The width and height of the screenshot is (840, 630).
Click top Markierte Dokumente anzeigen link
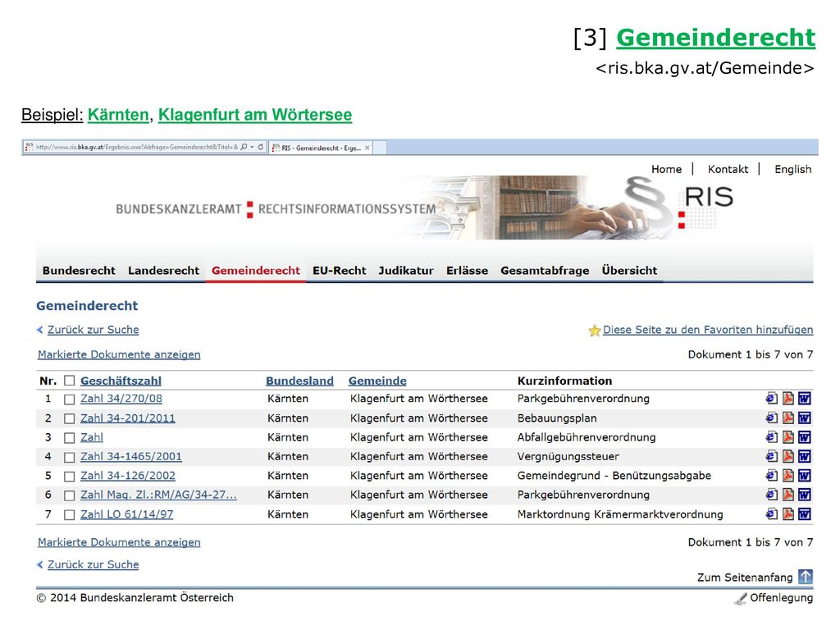[x=119, y=354]
